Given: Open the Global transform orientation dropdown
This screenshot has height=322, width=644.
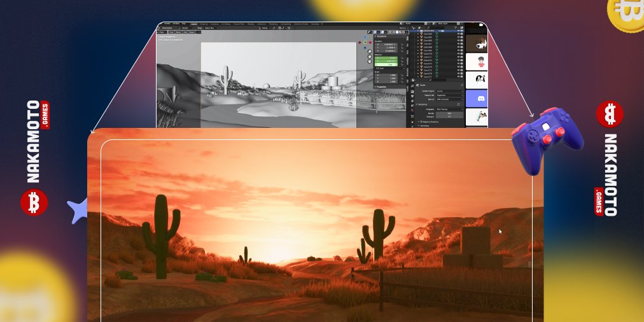Looking at the screenshot, I should coord(265,28).
